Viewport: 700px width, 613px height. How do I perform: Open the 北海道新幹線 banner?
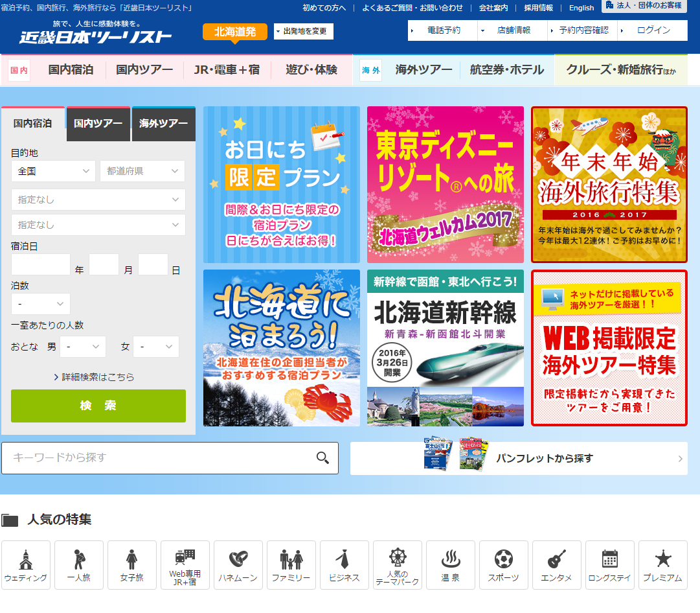446,348
